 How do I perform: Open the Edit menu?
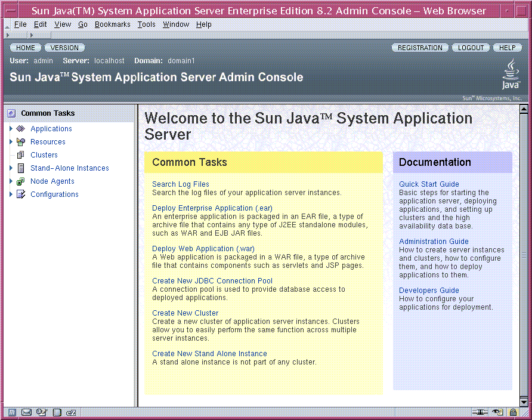point(41,24)
